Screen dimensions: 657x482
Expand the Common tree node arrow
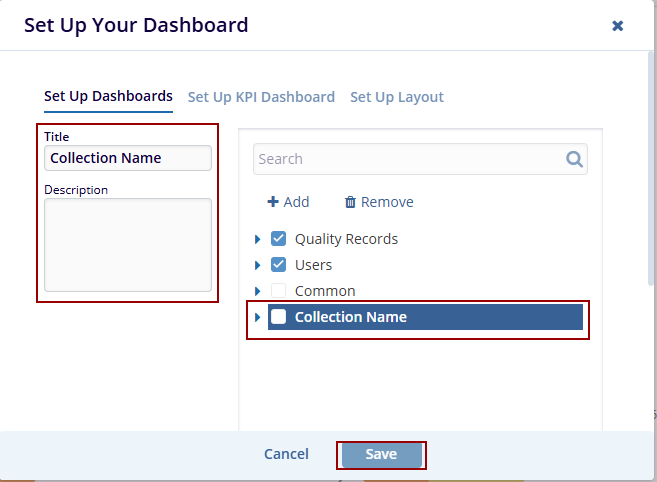258,291
